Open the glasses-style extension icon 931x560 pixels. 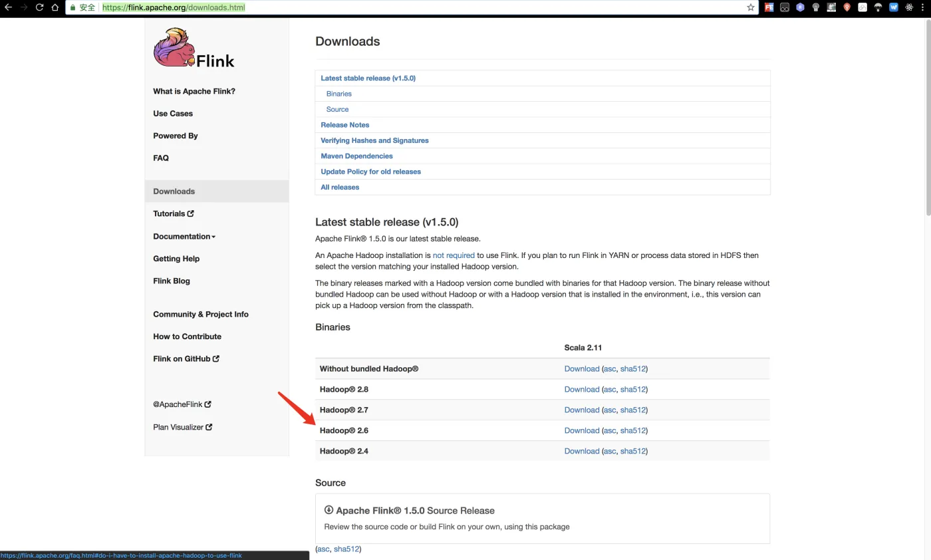click(785, 7)
